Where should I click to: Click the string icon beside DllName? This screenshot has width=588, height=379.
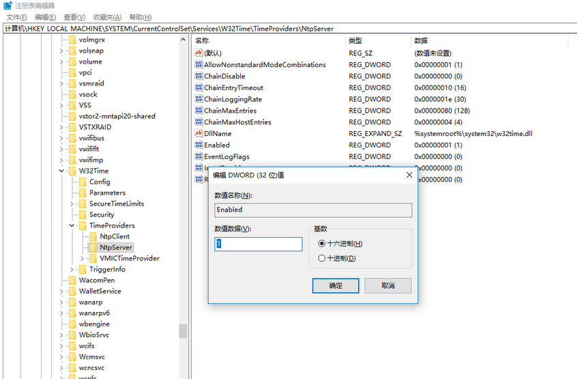pos(199,134)
